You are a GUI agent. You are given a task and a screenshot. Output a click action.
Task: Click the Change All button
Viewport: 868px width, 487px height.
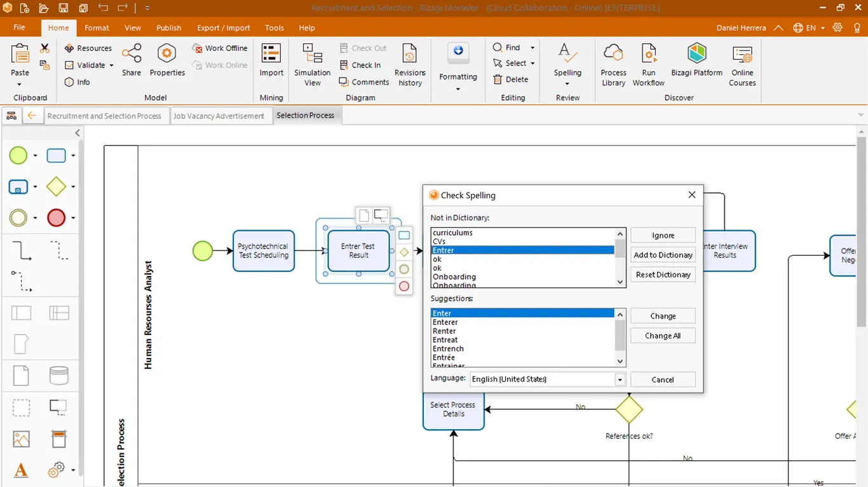[663, 336]
